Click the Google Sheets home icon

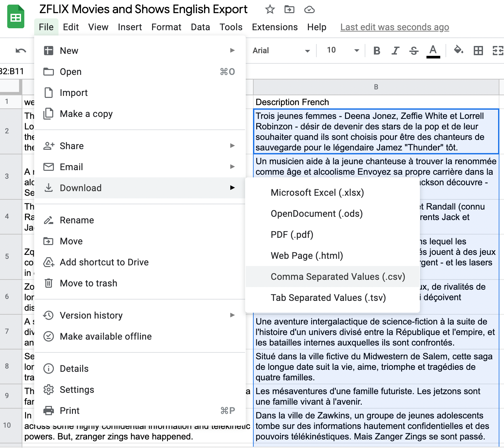coord(15,17)
